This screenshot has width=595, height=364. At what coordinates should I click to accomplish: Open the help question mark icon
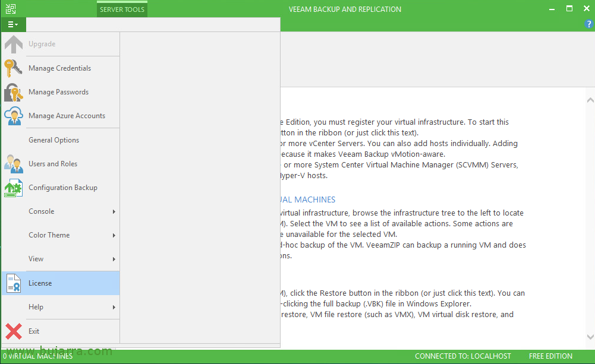(588, 24)
